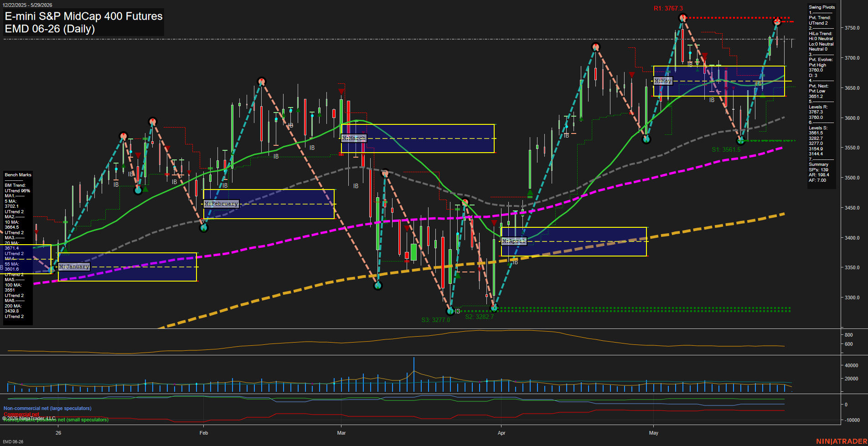Click the Swing Pivots panel heading
Viewport: 868px width, 446px height.
point(822,7)
